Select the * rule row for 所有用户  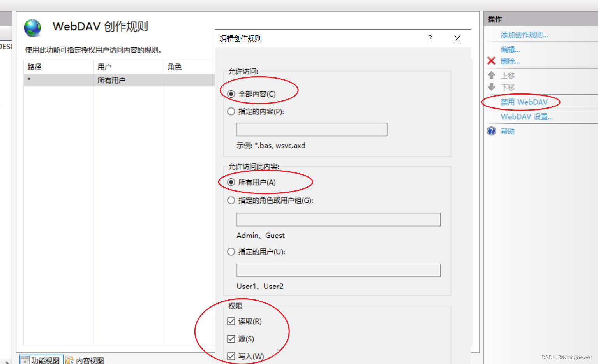(x=78, y=80)
